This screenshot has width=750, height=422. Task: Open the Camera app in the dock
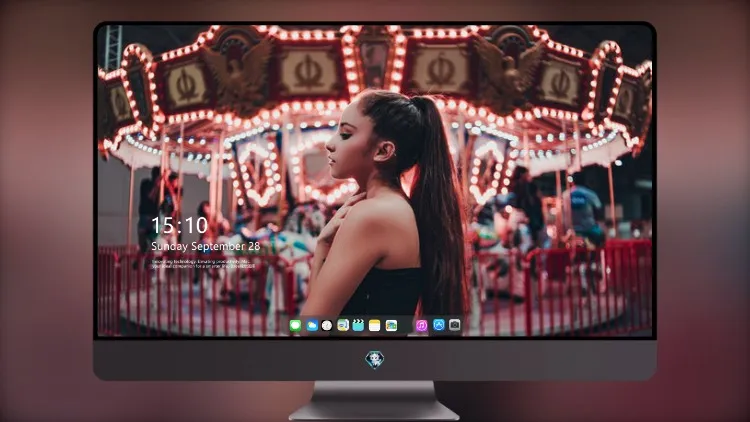pos(454,325)
